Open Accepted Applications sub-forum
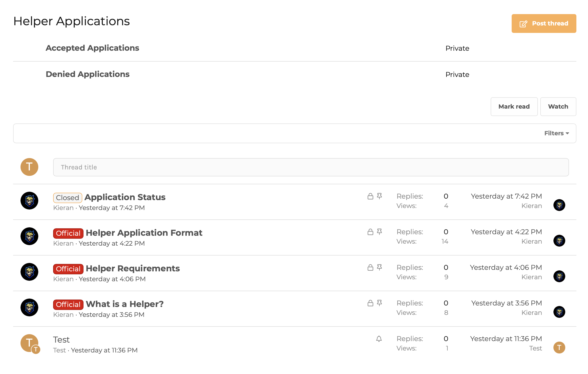588x374 pixels. [92, 48]
